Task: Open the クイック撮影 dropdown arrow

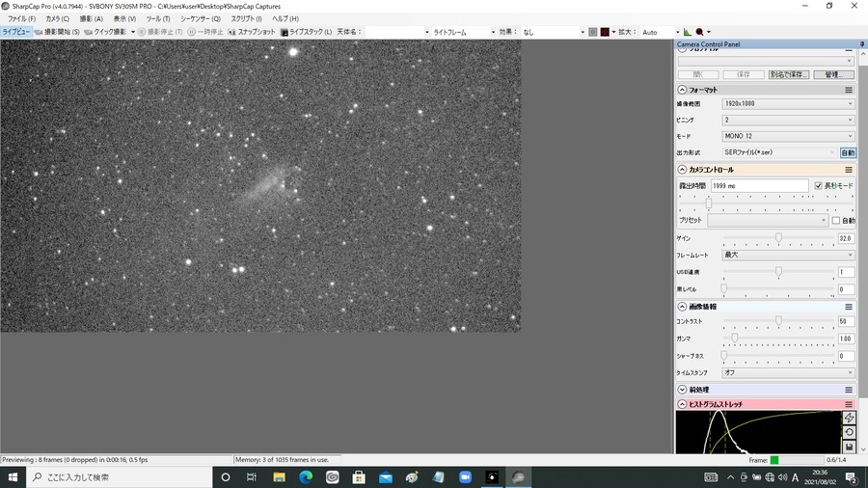Action: point(133,32)
